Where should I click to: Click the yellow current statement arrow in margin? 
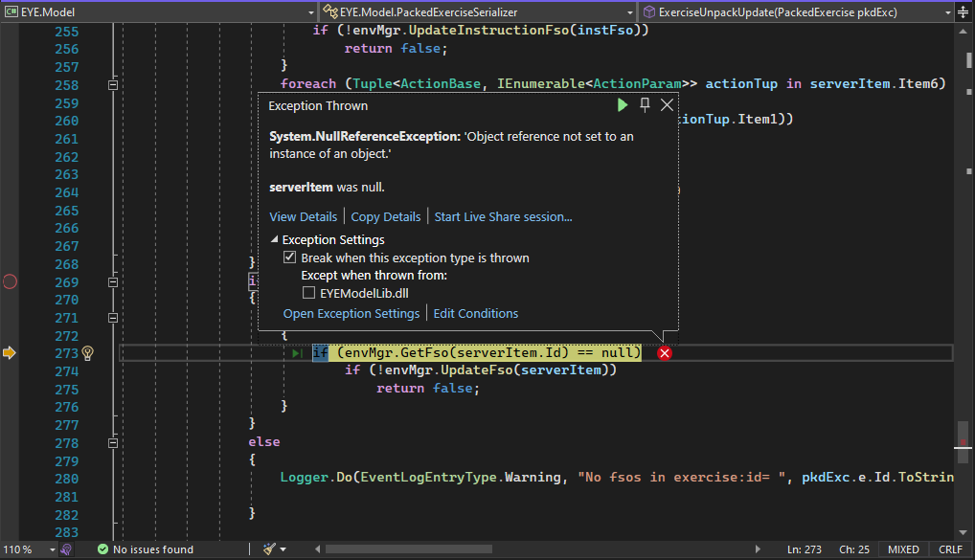(11, 353)
